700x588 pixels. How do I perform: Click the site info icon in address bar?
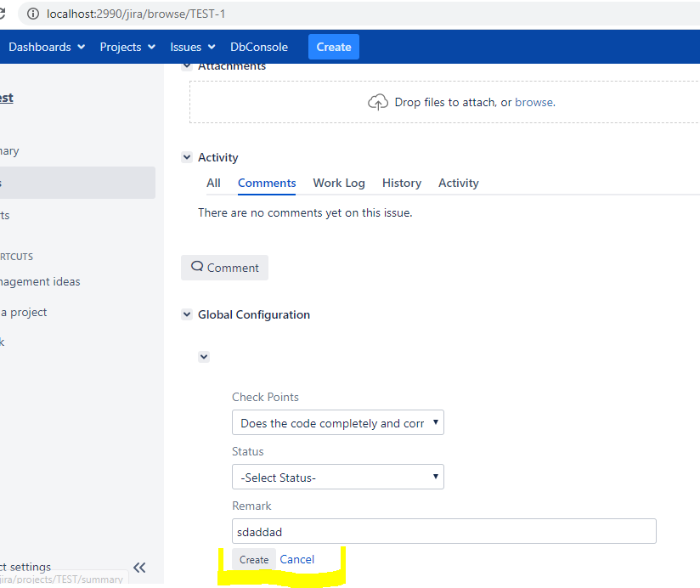[x=33, y=14]
